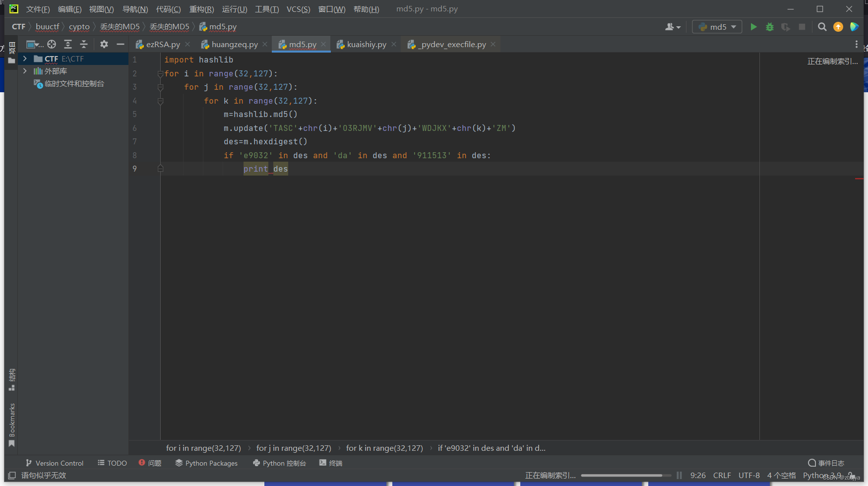Open the 代码(C) menu
The width and height of the screenshot is (868, 486).
coord(168,9)
